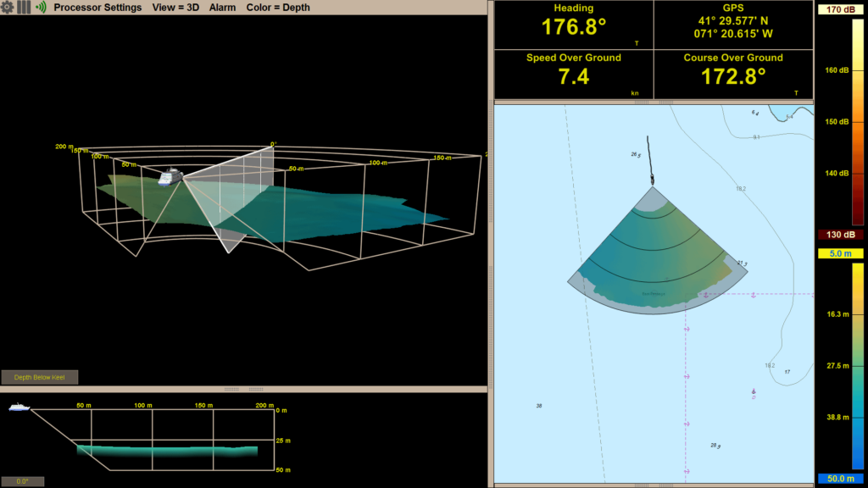Image resolution: width=868 pixels, height=488 pixels.
Task: Click the dB signal strength color bar
Action: point(858,122)
